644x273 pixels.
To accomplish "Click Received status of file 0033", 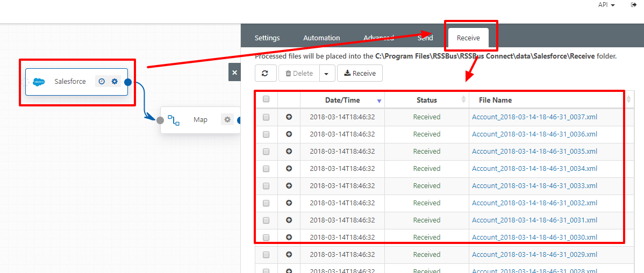I will (427, 185).
